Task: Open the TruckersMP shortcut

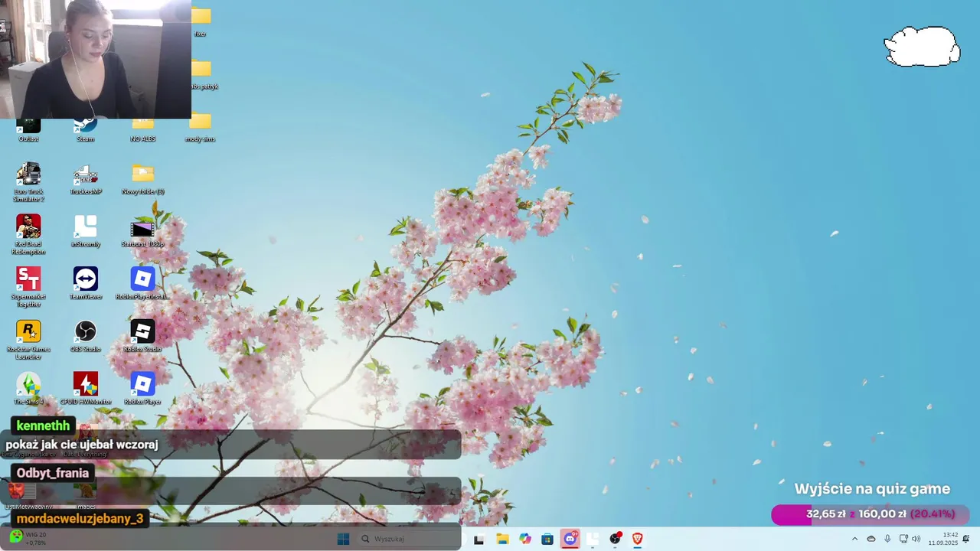Action: coord(86,179)
